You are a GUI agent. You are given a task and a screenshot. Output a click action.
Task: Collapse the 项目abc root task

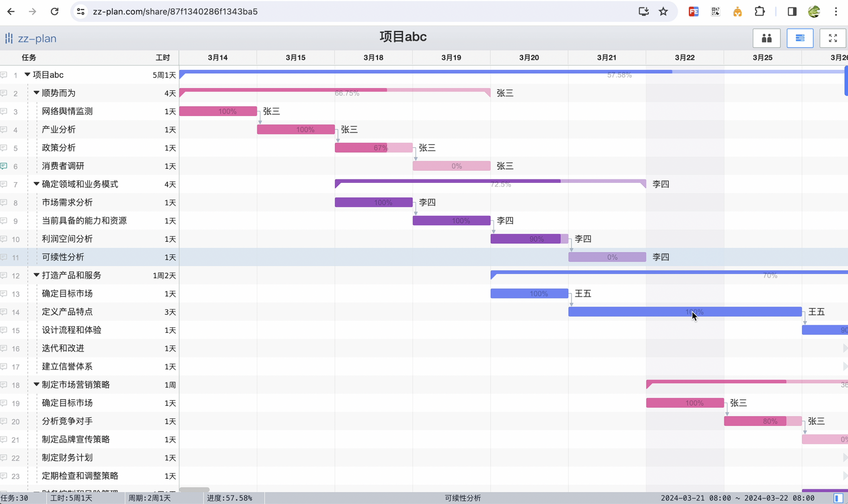point(27,74)
